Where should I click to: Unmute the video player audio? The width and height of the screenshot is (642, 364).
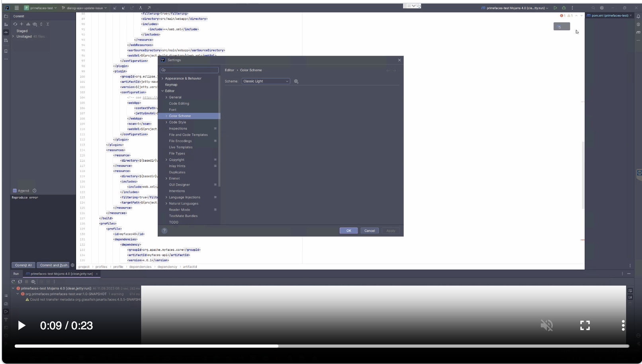click(x=547, y=325)
